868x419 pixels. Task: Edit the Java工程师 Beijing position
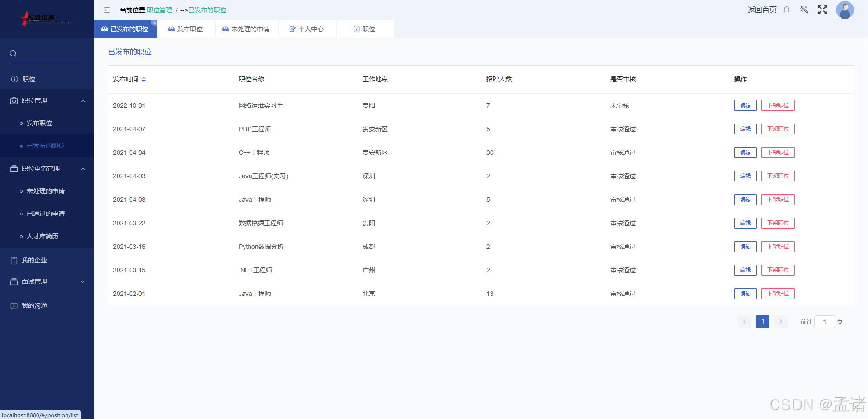[745, 294]
